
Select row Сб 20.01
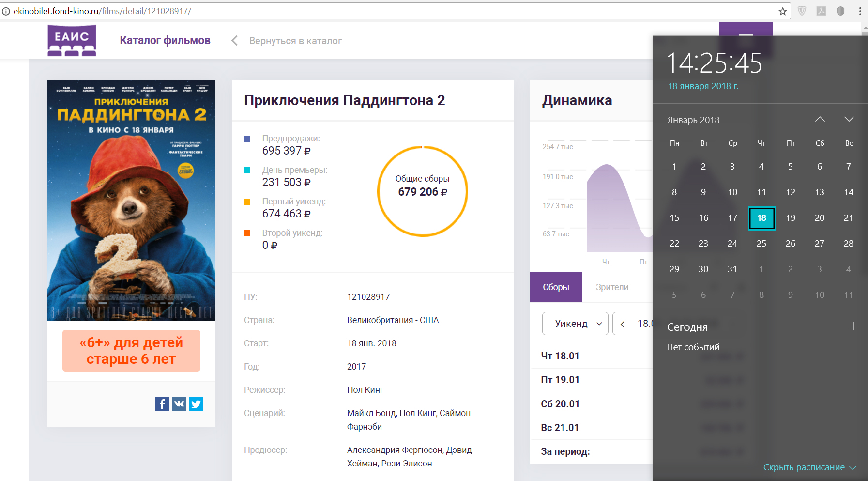coord(592,404)
